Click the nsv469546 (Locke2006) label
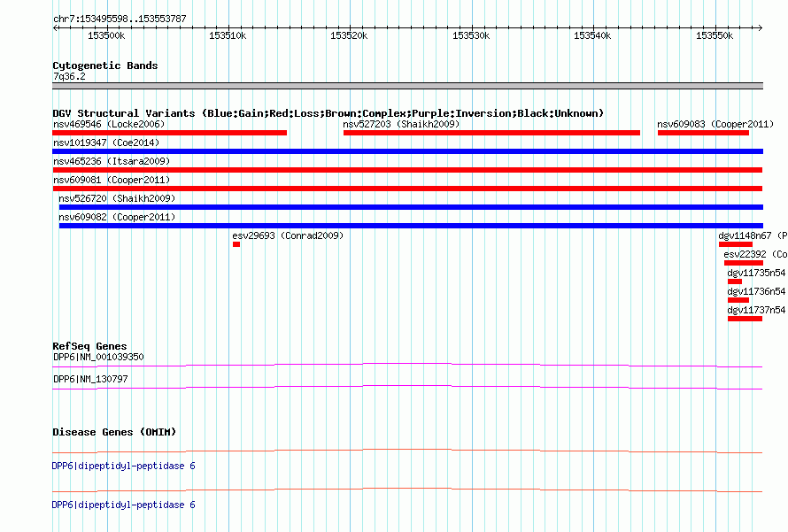 click(x=109, y=124)
